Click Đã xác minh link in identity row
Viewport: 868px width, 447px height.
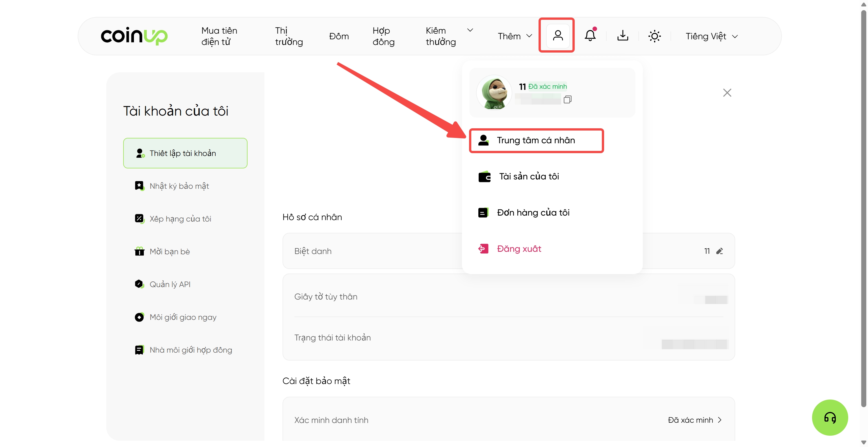coord(690,420)
